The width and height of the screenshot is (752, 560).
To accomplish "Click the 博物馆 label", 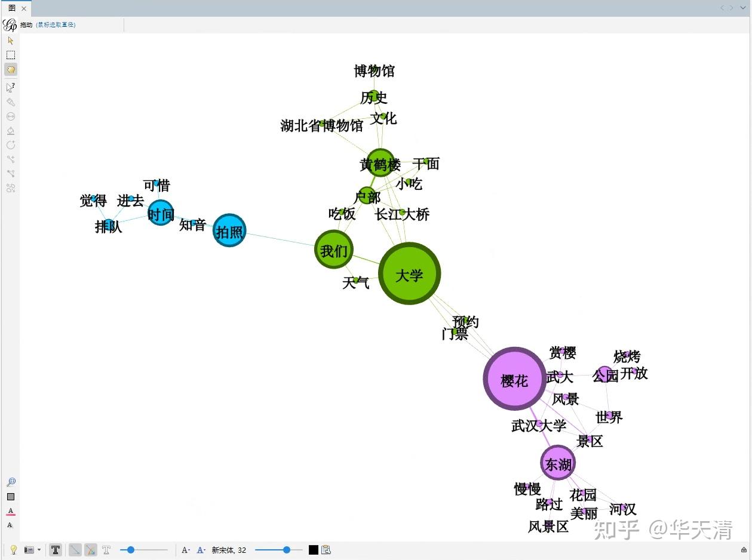I will (375, 72).
